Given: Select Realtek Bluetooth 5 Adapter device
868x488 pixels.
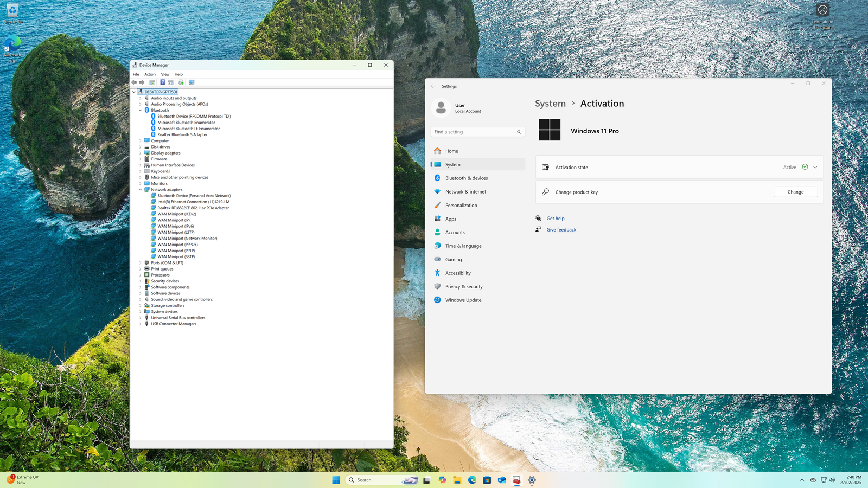Looking at the screenshot, I should click(182, 134).
